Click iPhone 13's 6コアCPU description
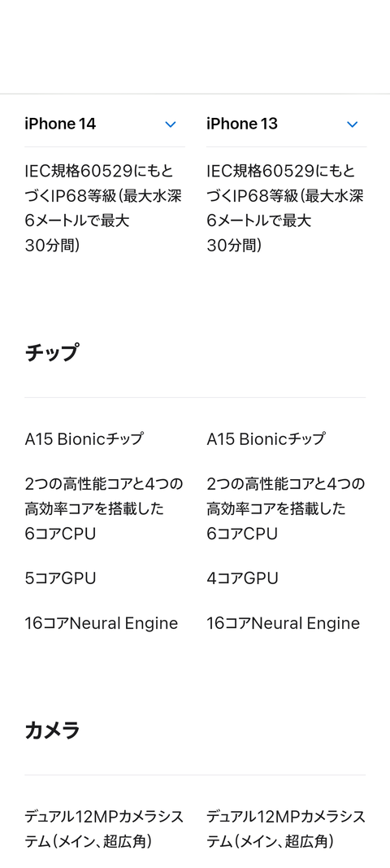 coord(286,508)
